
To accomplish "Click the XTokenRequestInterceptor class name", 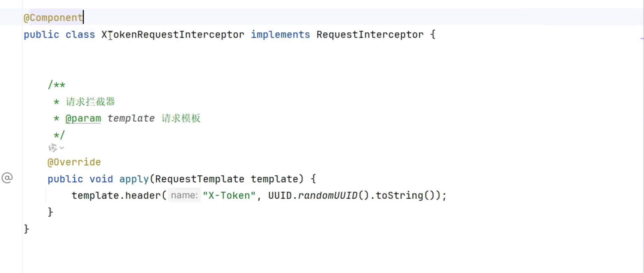I will 173,35.
